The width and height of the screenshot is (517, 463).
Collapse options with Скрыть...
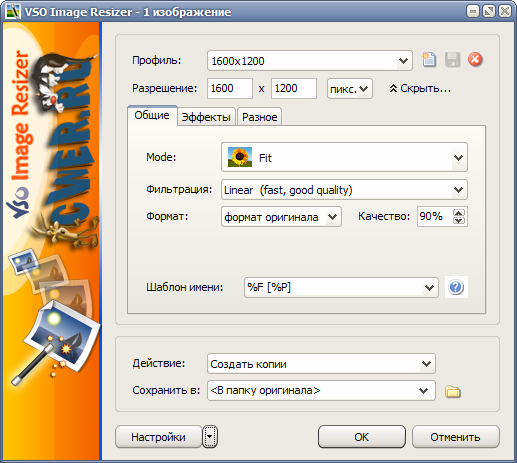pos(420,88)
